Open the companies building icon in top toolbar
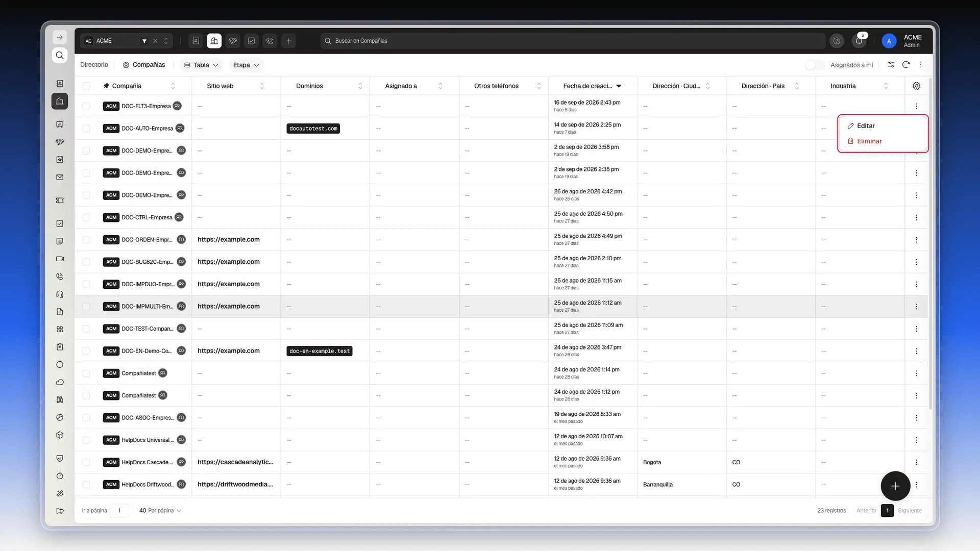The image size is (980, 551). 214,41
